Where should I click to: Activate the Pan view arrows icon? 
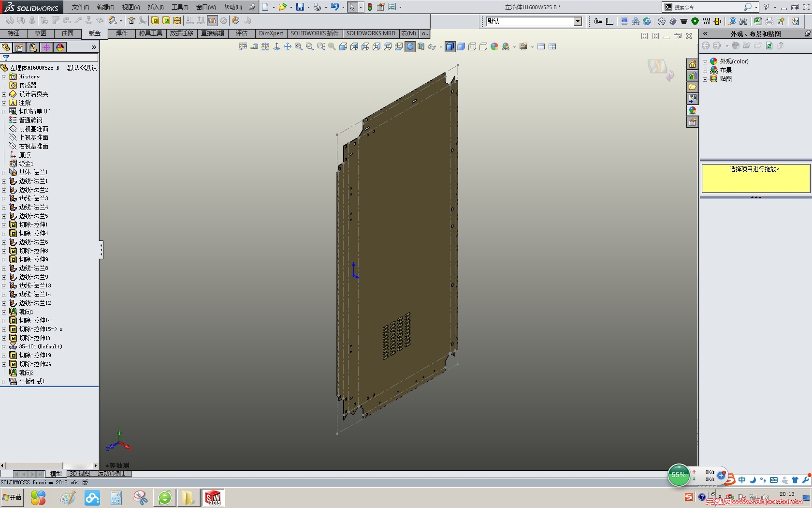[x=288, y=46]
